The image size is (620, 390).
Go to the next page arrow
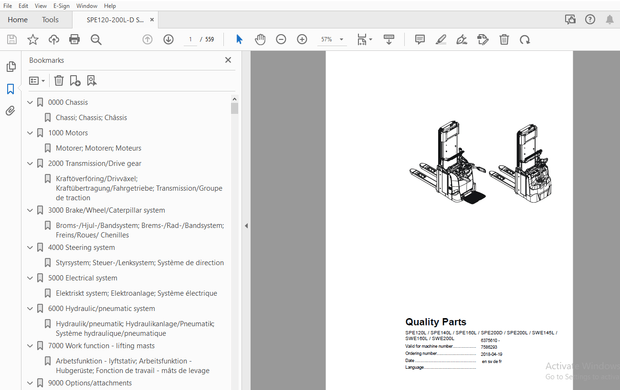168,40
